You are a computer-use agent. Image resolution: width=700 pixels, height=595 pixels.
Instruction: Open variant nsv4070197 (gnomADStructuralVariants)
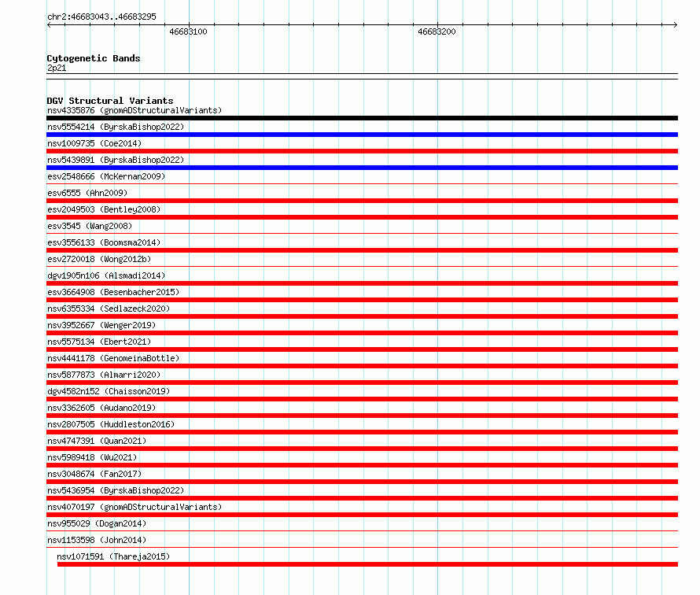[134, 507]
